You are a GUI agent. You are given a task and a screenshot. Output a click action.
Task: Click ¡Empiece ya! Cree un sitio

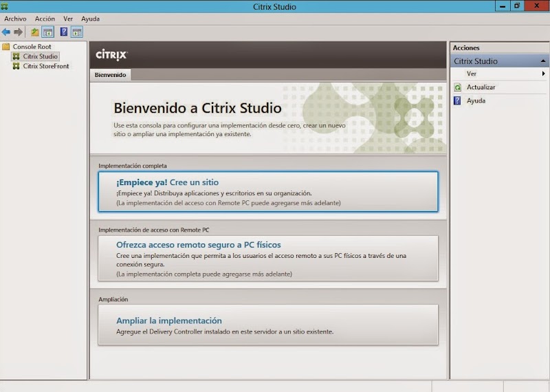[268, 192]
